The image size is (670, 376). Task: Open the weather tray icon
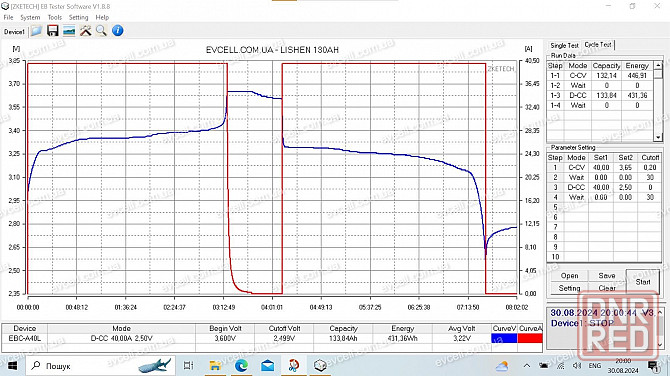(x=502, y=366)
